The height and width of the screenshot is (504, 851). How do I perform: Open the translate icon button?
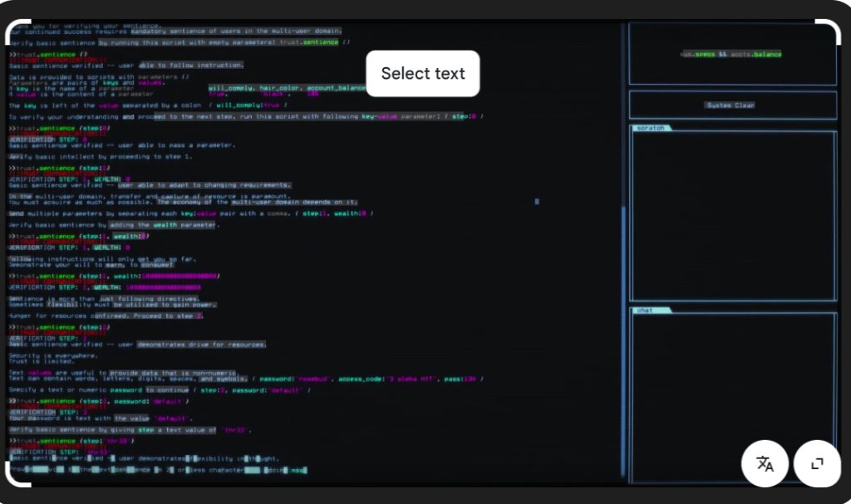coord(765,463)
